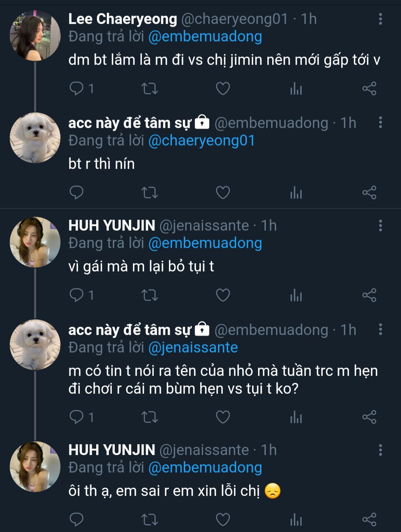The width and height of the screenshot is (401, 532).
Task: Open more options on the 'bt r thì nín' tweet
Action: point(380,123)
